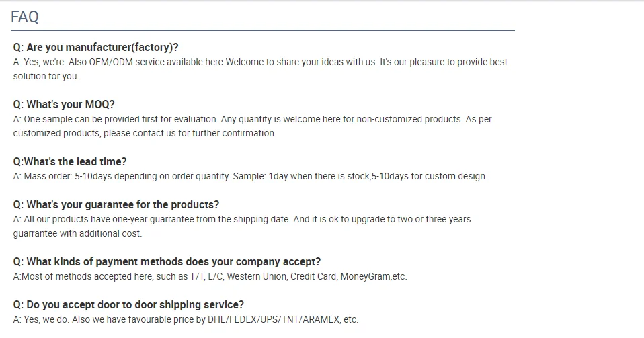
Task: Click "Credit Card" in the payment answer
Action: [313, 276]
